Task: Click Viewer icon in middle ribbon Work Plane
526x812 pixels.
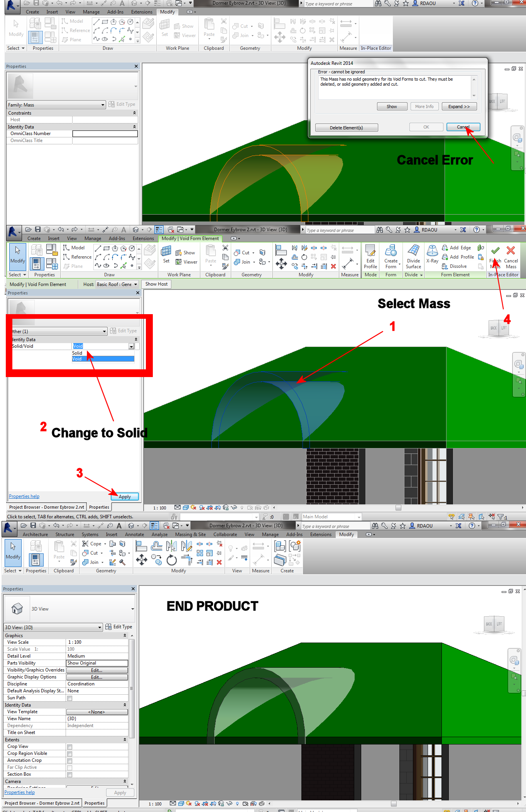Action: (x=186, y=262)
